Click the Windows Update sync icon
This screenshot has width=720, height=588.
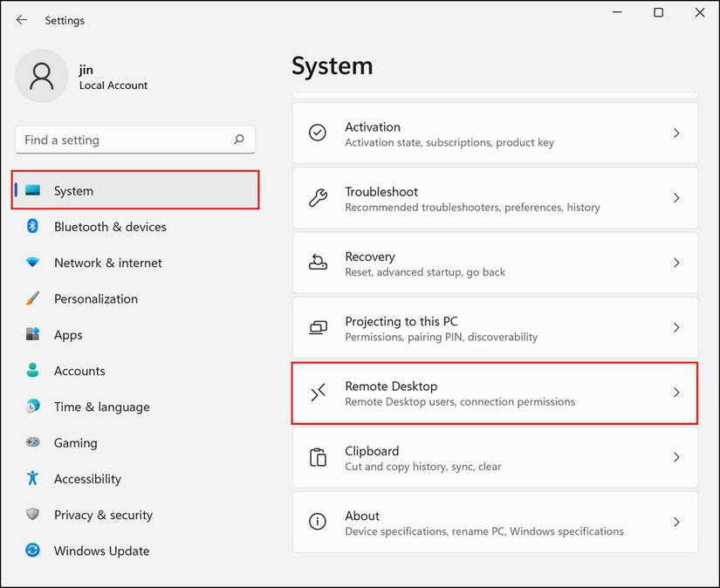pyautogui.click(x=33, y=550)
